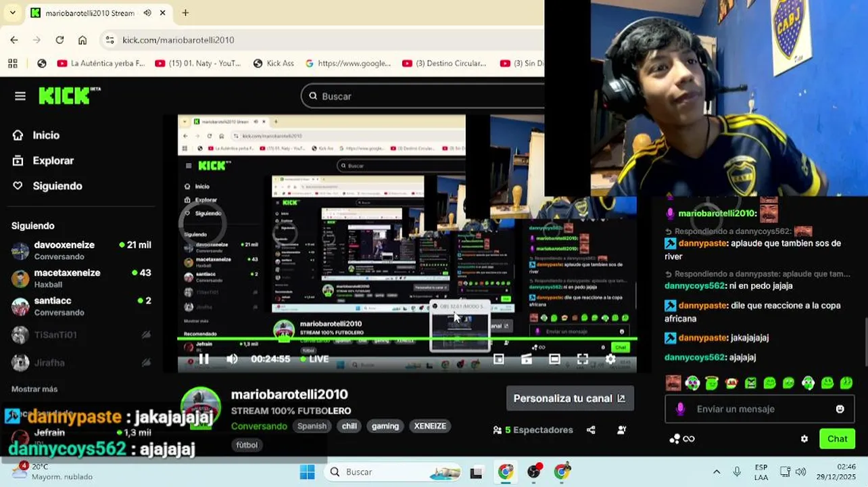The width and height of the screenshot is (868, 487).
Task: Open the Windows Start menu
Action: point(307,471)
